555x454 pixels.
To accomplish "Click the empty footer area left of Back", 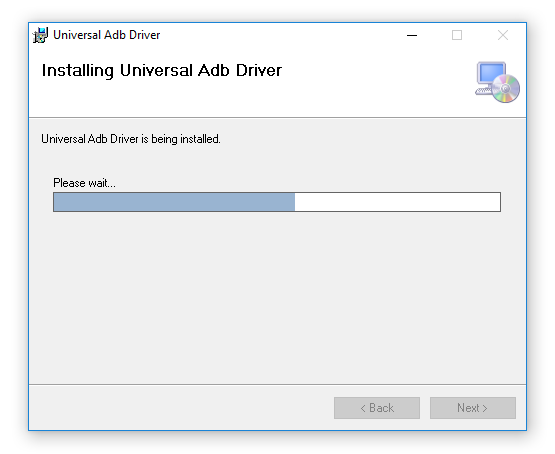I will pyautogui.click(x=181, y=408).
